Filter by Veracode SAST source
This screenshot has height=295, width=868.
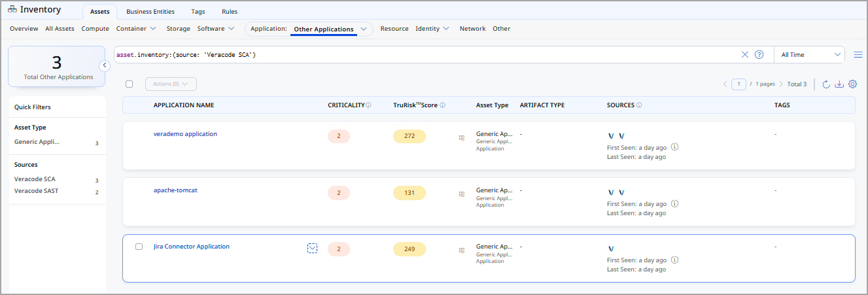(x=37, y=191)
